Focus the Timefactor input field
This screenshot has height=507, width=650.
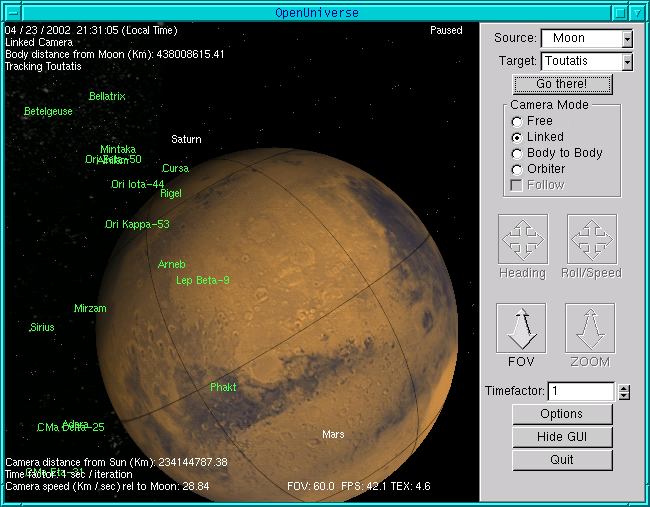(x=580, y=392)
